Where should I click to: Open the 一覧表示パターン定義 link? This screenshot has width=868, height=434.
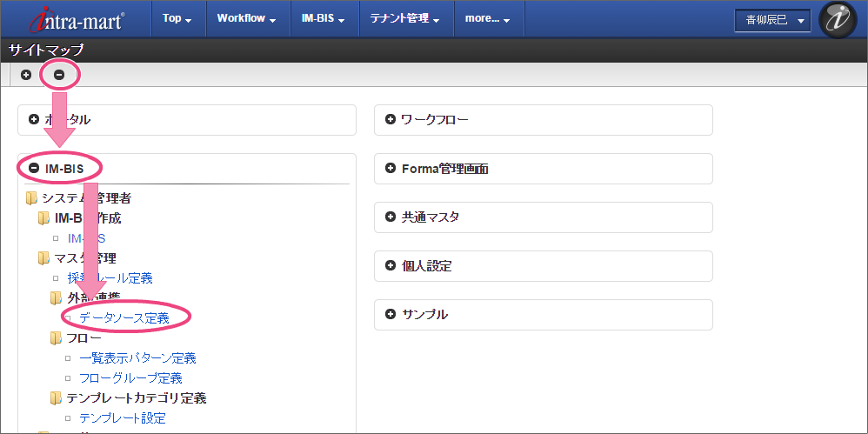point(137,358)
